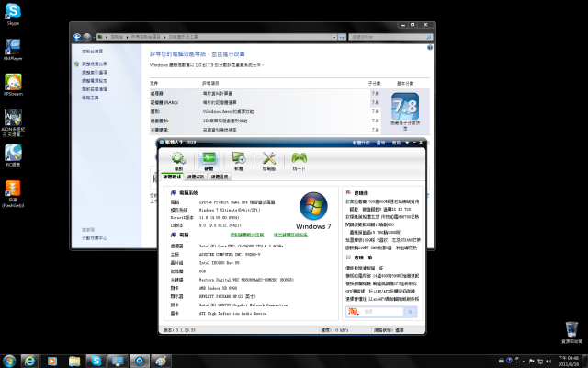Click the second title-bar link in hardware app
The height and width of the screenshot is (368, 588).
click(x=380, y=143)
